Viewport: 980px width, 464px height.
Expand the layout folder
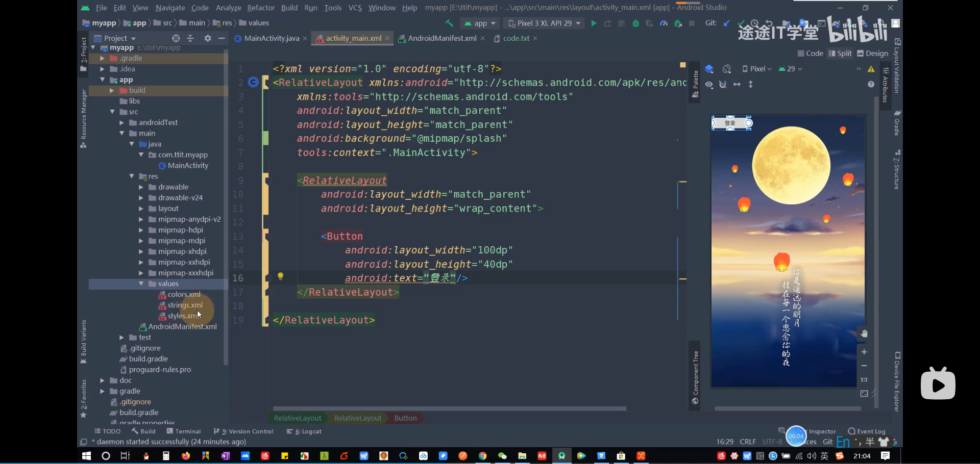141,209
